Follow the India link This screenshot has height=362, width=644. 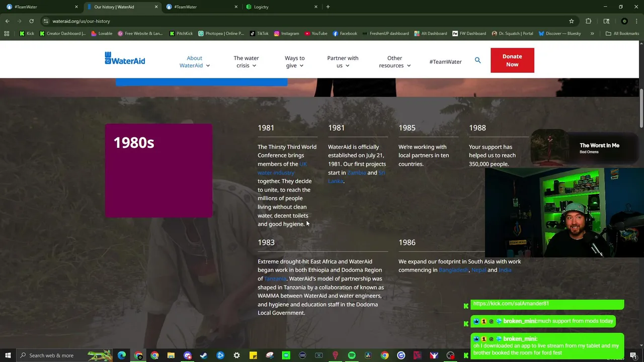505,270
